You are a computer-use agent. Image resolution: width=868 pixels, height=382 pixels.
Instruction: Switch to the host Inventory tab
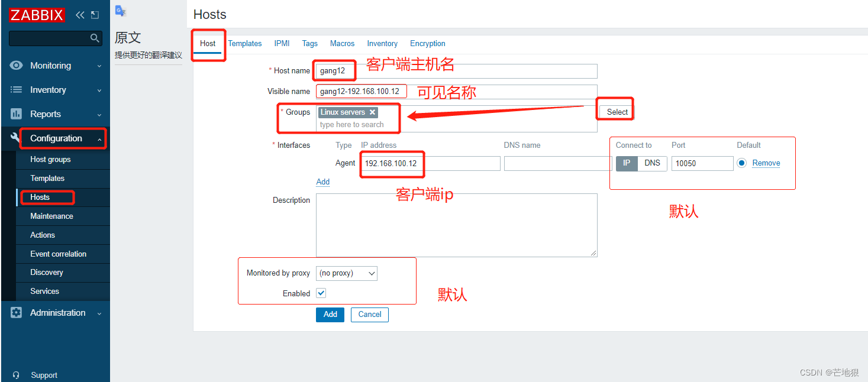point(382,43)
